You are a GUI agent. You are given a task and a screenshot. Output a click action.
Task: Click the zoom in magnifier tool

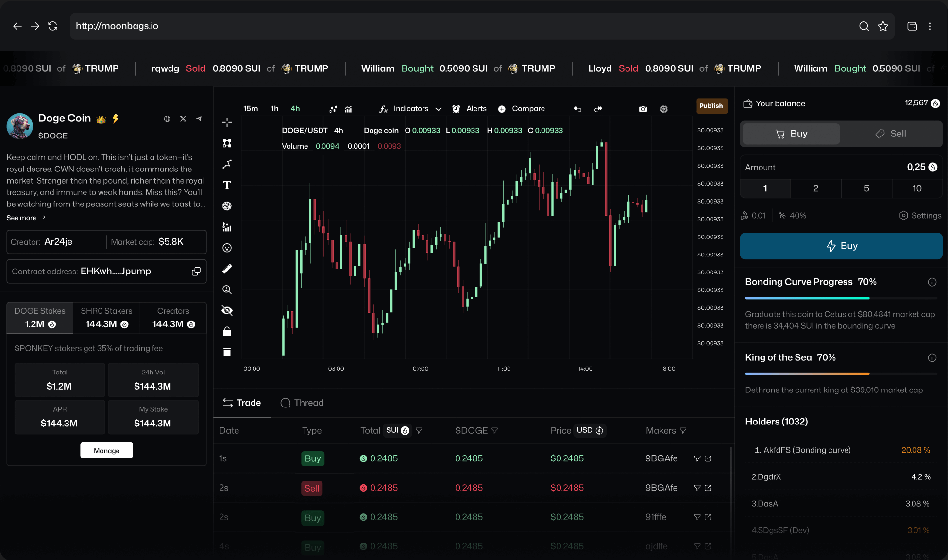click(227, 289)
